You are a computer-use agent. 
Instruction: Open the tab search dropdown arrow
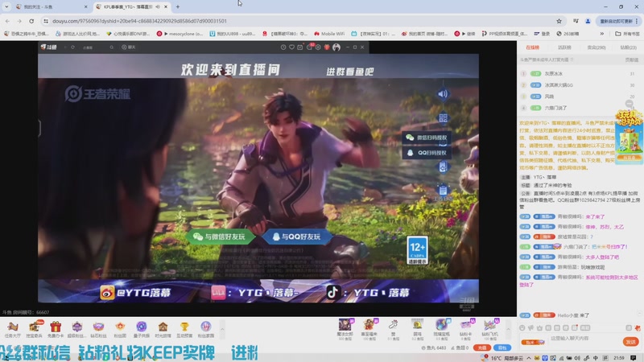tap(6, 6)
